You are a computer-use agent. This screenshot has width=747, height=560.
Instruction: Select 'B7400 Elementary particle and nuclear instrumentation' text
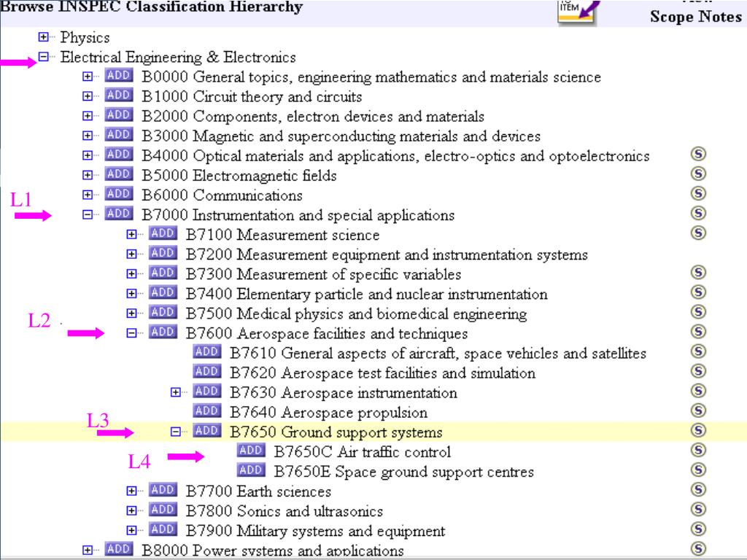tap(366, 295)
